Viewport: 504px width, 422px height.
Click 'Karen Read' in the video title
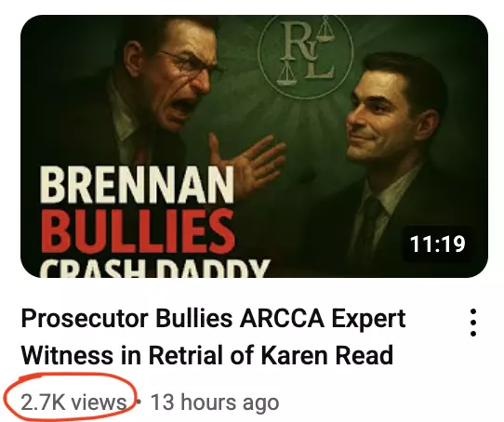point(327,354)
